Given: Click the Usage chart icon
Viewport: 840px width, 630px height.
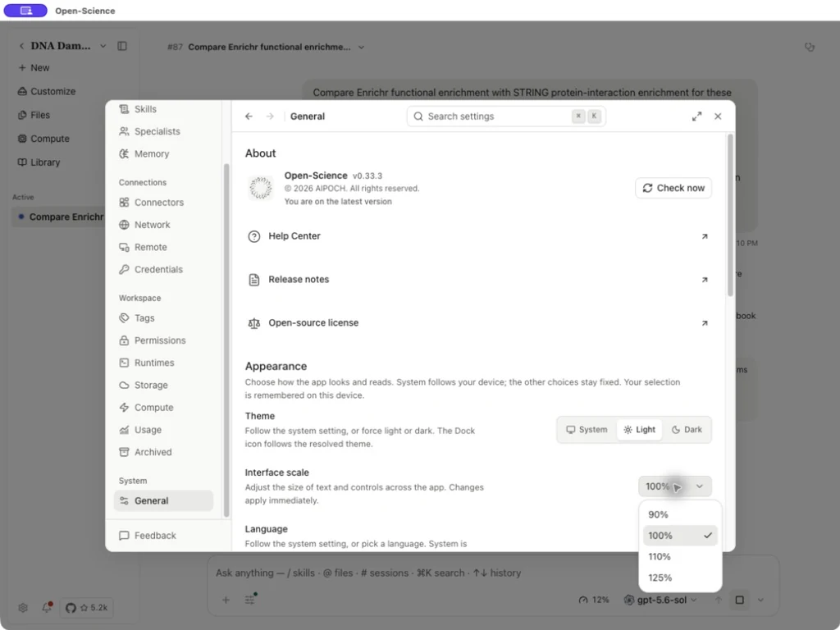Looking at the screenshot, I should pyautogui.click(x=125, y=430).
